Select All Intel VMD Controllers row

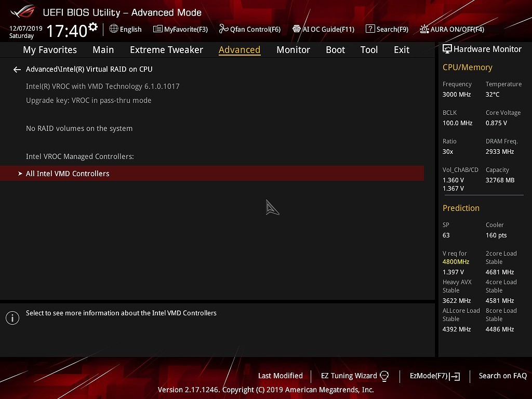click(212, 174)
